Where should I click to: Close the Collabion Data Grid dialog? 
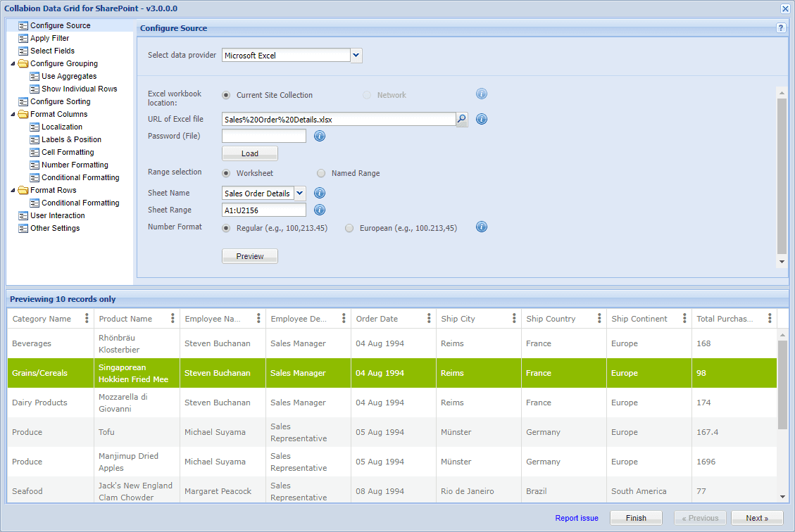pos(785,8)
